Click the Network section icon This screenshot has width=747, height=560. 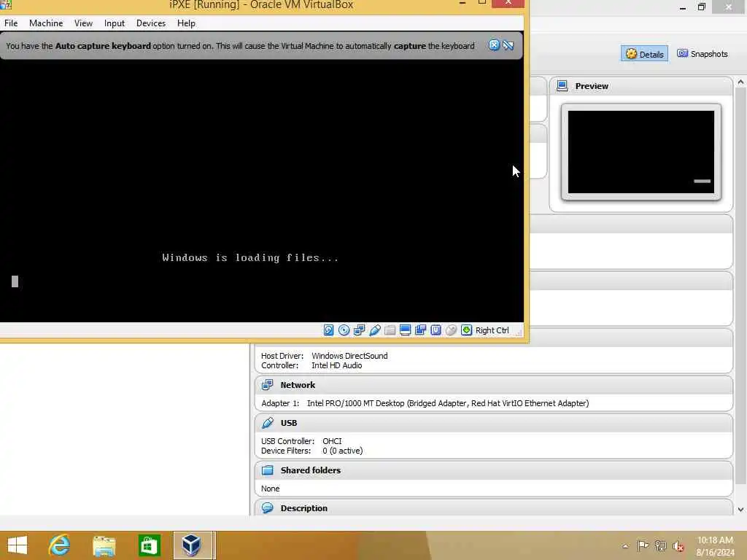[268, 385]
